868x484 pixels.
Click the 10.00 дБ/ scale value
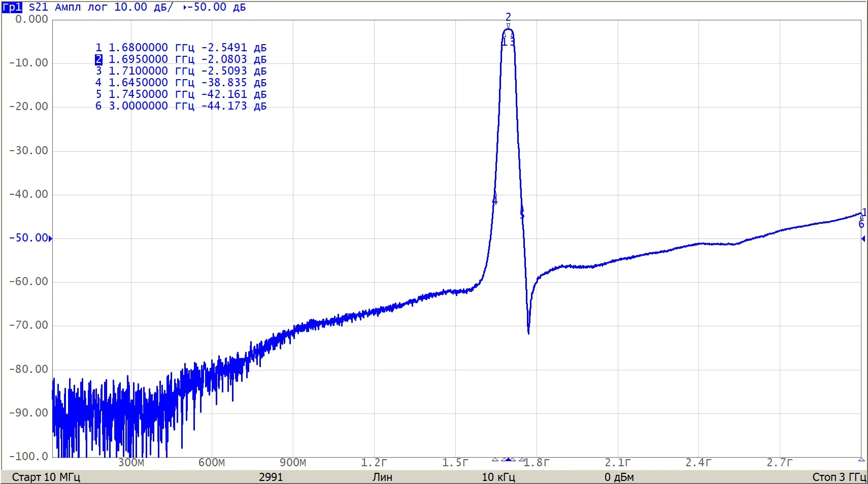pyautogui.click(x=144, y=7)
